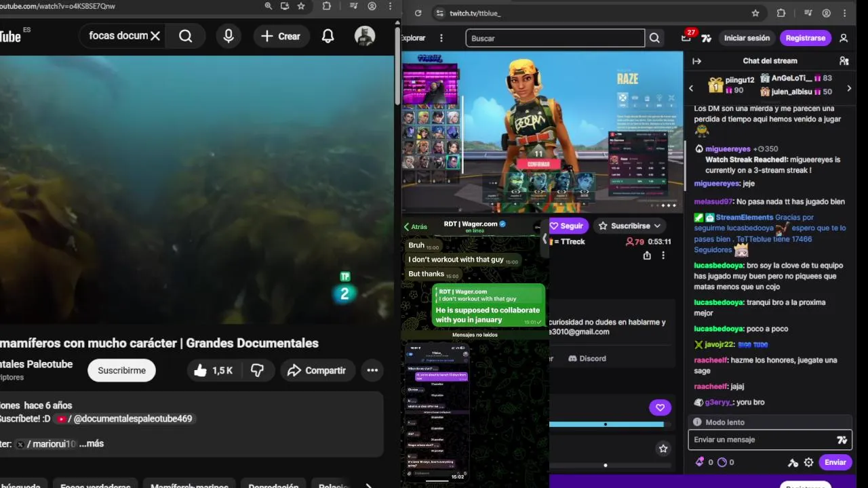Show next gift leaderboard entries
The height and width of the screenshot is (488, 868).
tap(849, 88)
